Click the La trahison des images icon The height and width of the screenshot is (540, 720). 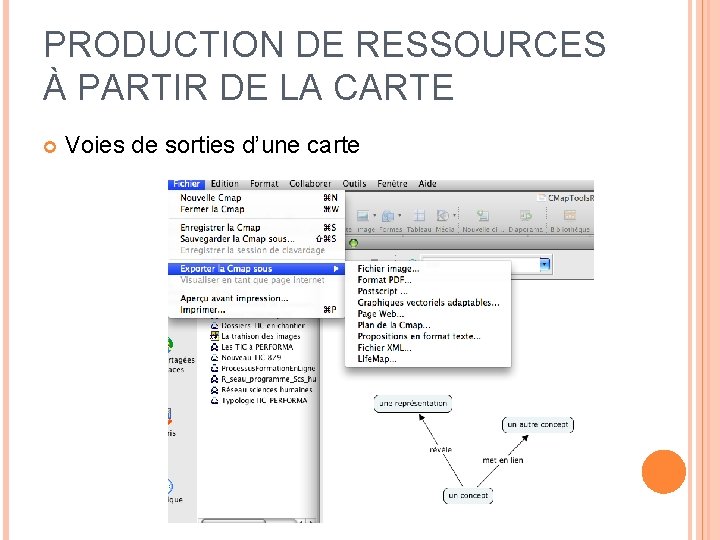[214, 336]
